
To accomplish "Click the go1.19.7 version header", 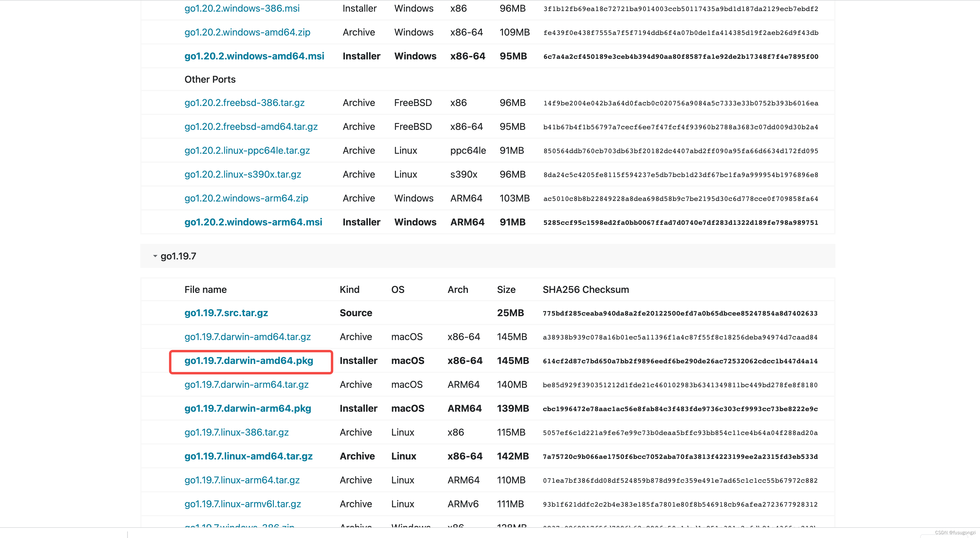I will click(179, 256).
